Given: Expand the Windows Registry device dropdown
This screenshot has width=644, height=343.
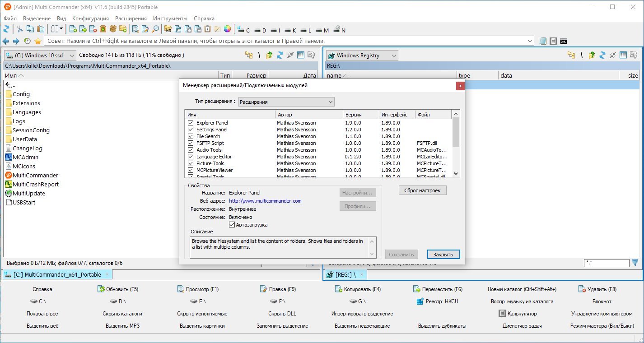Looking at the screenshot, I should pos(362,56).
